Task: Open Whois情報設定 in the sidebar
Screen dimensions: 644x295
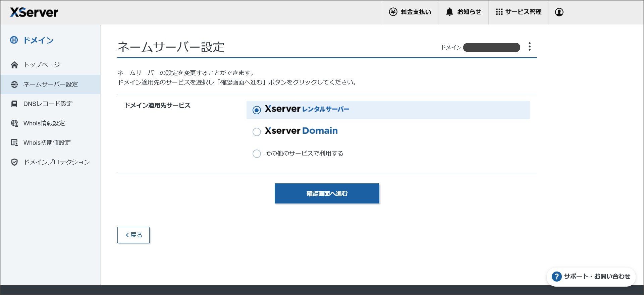Action: 50,123
